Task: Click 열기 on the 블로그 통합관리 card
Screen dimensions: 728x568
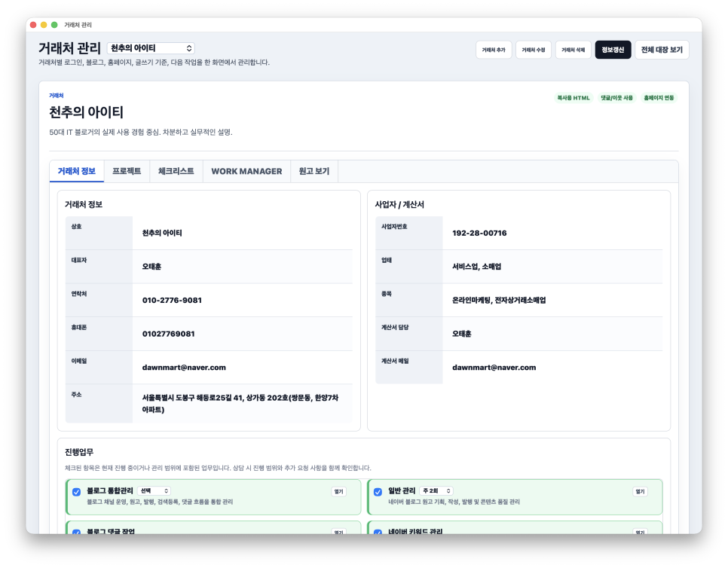Action: tap(339, 491)
